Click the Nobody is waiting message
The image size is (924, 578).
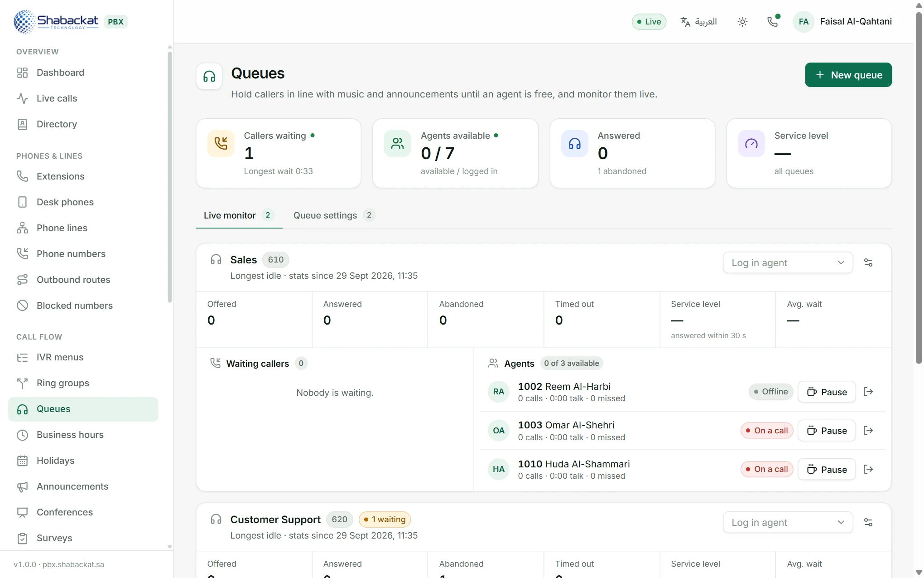335,393
